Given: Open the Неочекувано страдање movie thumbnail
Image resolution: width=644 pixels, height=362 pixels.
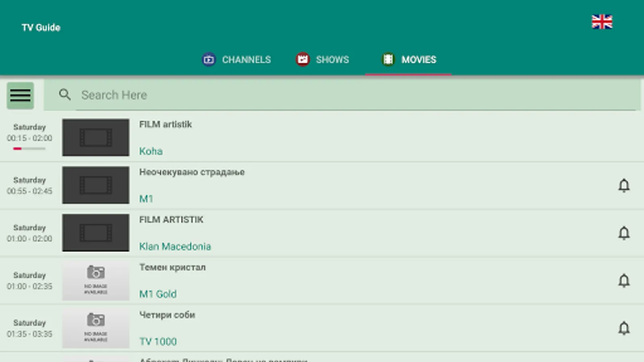Looking at the screenshot, I should pyautogui.click(x=96, y=185).
